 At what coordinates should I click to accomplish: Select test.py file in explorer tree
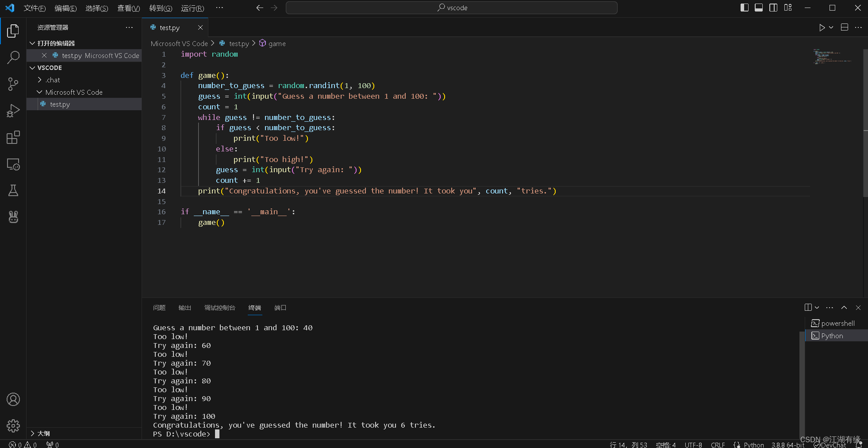pyautogui.click(x=84, y=104)
